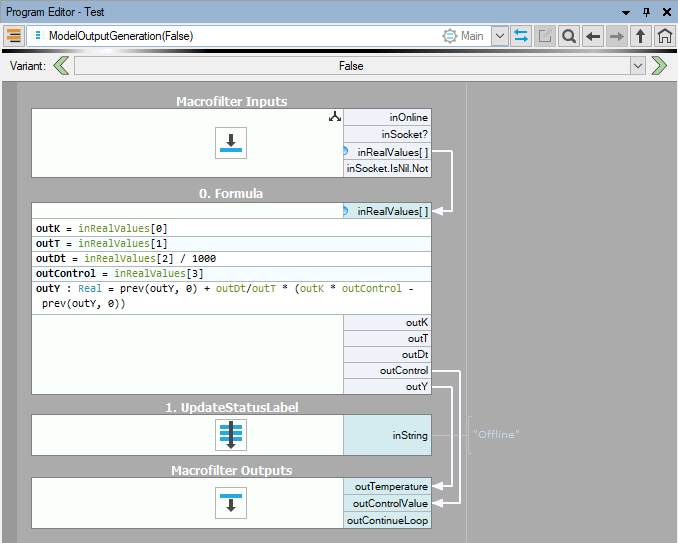Screen dimensions: 678x543
Task: Switch to previous variant with left chevron
Action: pos(61,66)
